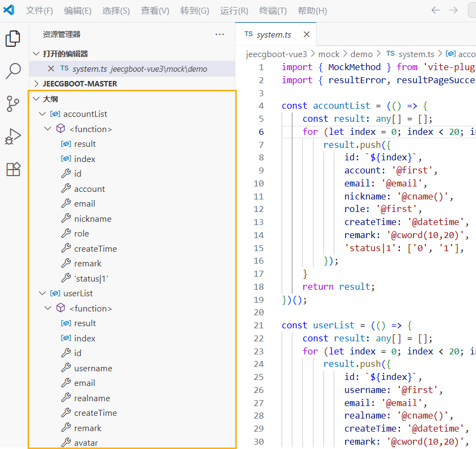Viewport: 476px width, 449px height.
Task: Select result under userList in outline
Action: [x=133, y=323]
